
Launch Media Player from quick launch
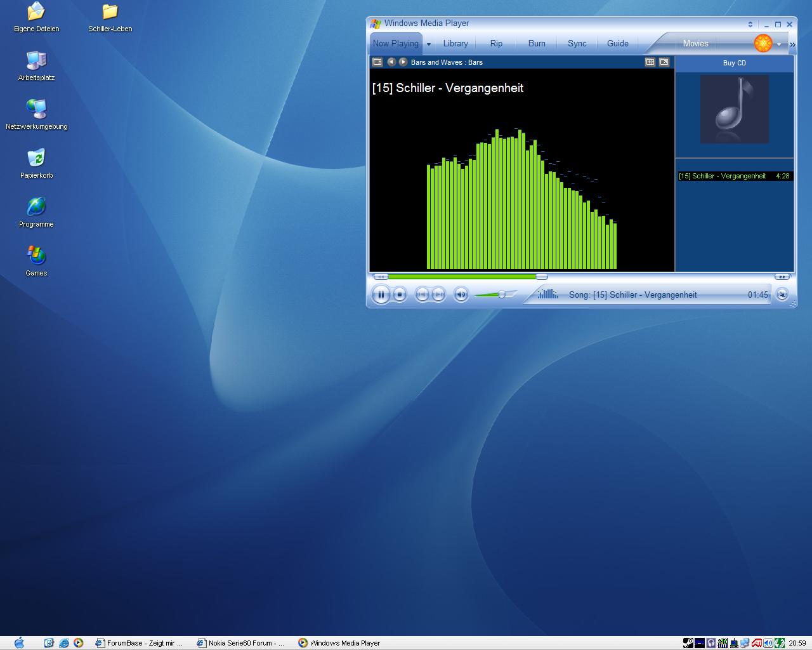[x=78, y=643]
